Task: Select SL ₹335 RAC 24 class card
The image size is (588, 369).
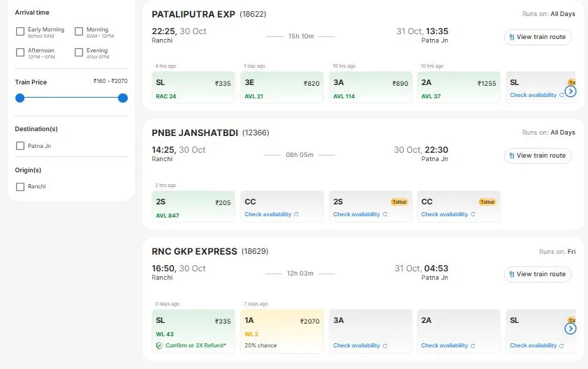Action: [193, 87]
